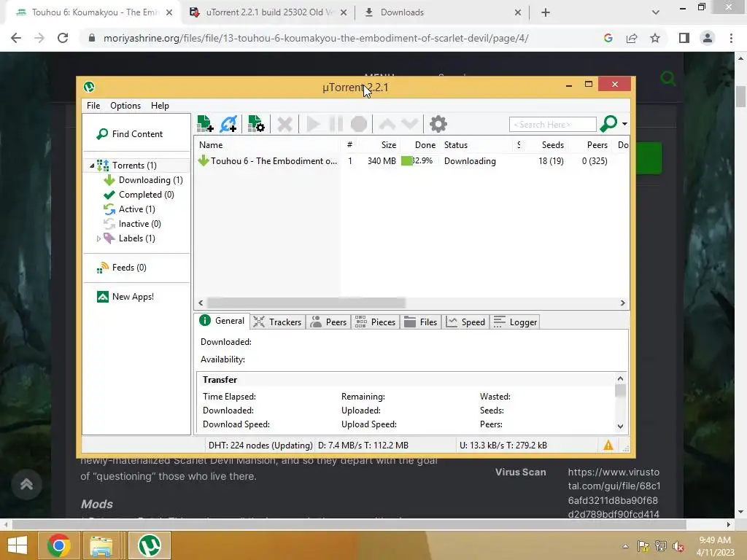Click the Create New Torrent icon
This screenshot has height=560, width=747.
click(x=256, y=124)
